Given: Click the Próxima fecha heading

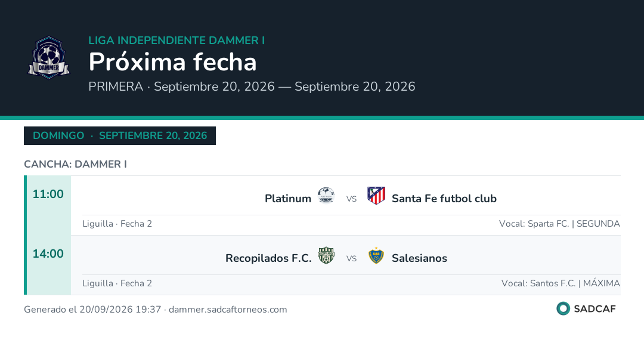Looking at the screenshot, I should click(x=172, y=62).
